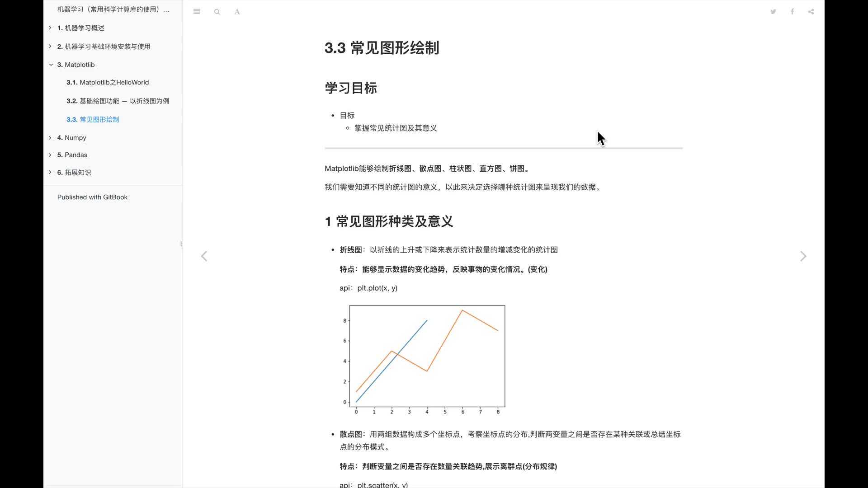The image size is (868, 488).
Task: Open section 3.2 基础绘图功能
Action: (x=118, y=101)
